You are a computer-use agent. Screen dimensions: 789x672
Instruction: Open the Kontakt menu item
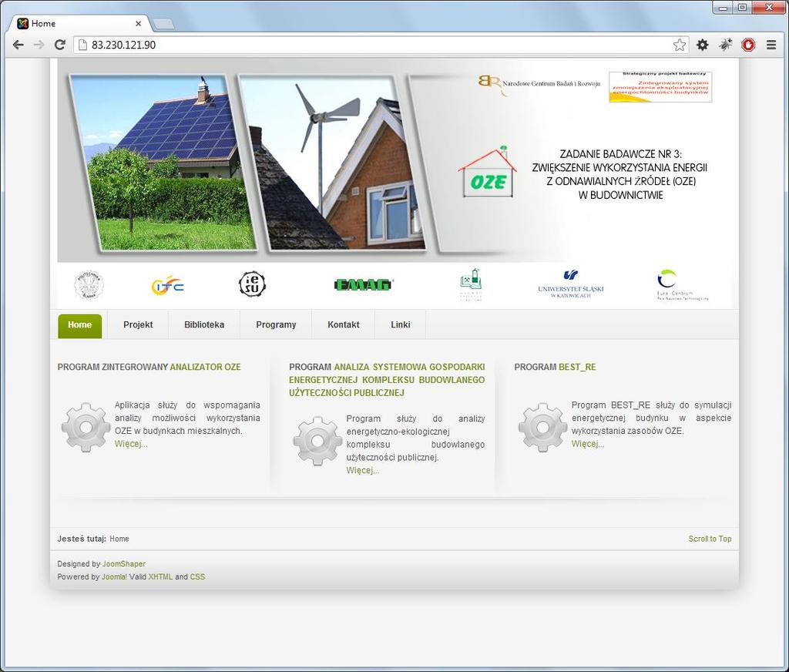tap(343, 325)
